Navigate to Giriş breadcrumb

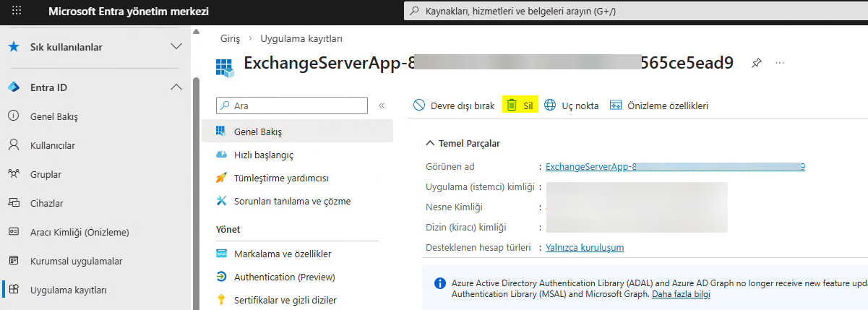click(230, 38)
